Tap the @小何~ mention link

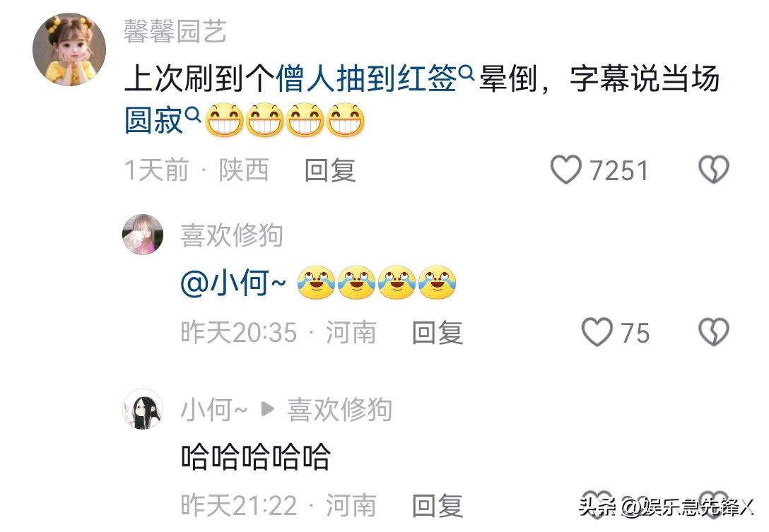[x=233, y=283]
